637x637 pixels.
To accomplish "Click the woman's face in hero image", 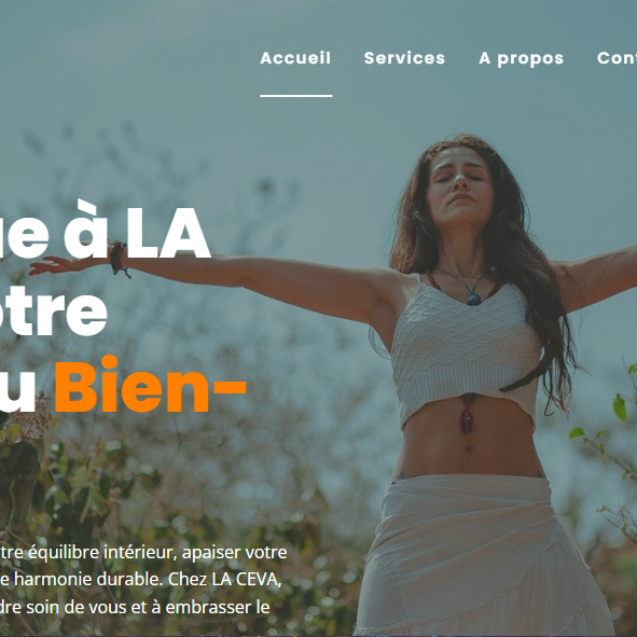I will (x=459, y=182).
